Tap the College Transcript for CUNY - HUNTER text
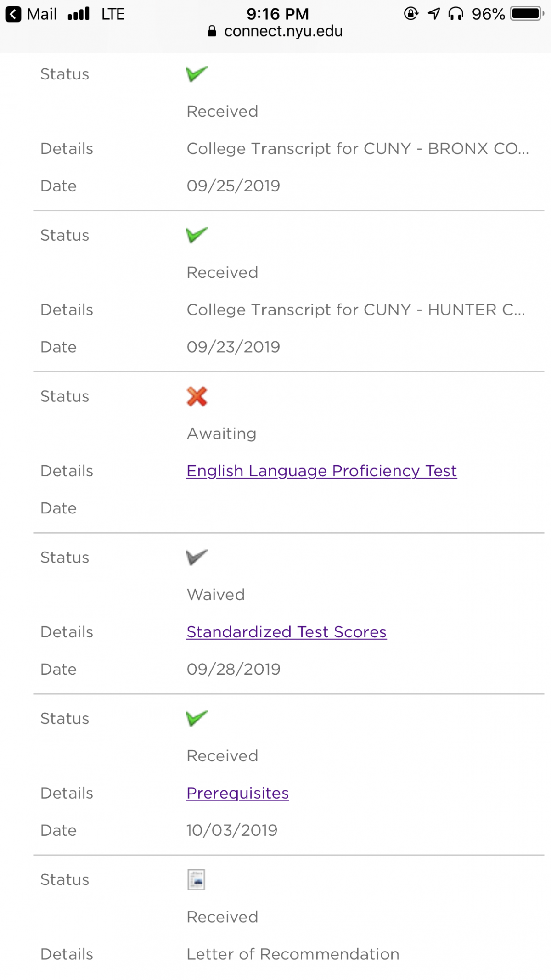The height and width of the screenshot is (980, 551). [356, 310]
